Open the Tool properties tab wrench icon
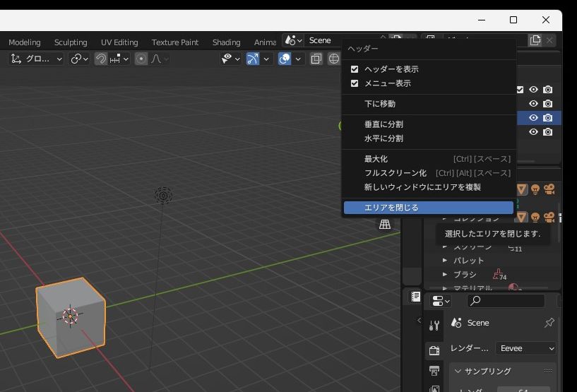Viewport: 577px width, 392px height. click(x=434, y=326)
